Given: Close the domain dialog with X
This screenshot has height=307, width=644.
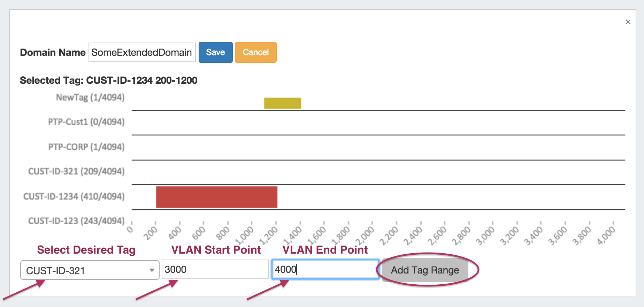Looking at the screenshot, I should coord(628,22).
